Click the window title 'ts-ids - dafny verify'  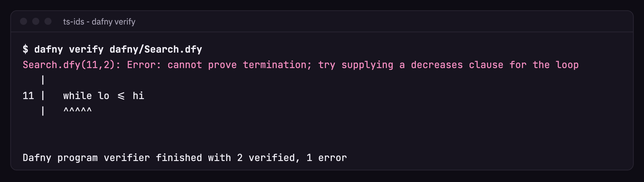pos(99,22)
